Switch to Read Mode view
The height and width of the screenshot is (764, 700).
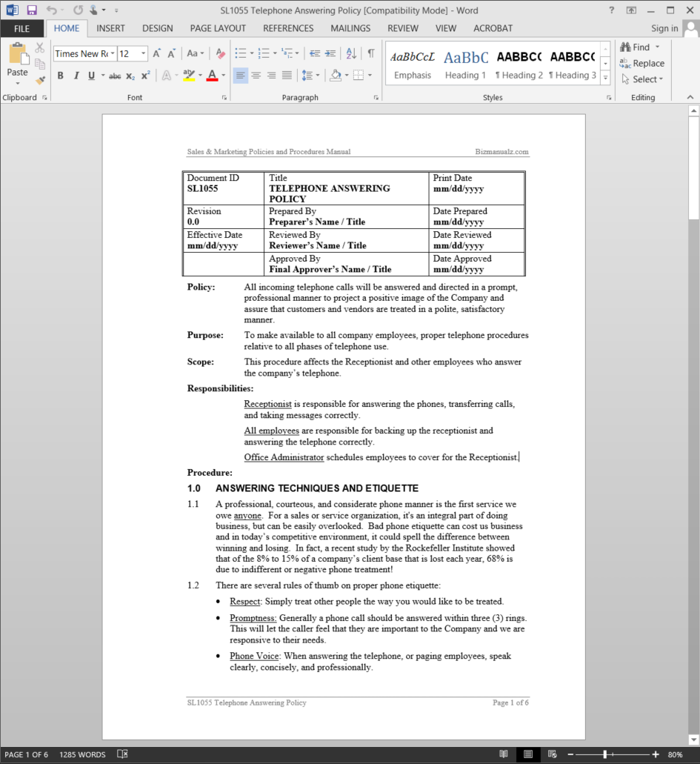point(504,754)
